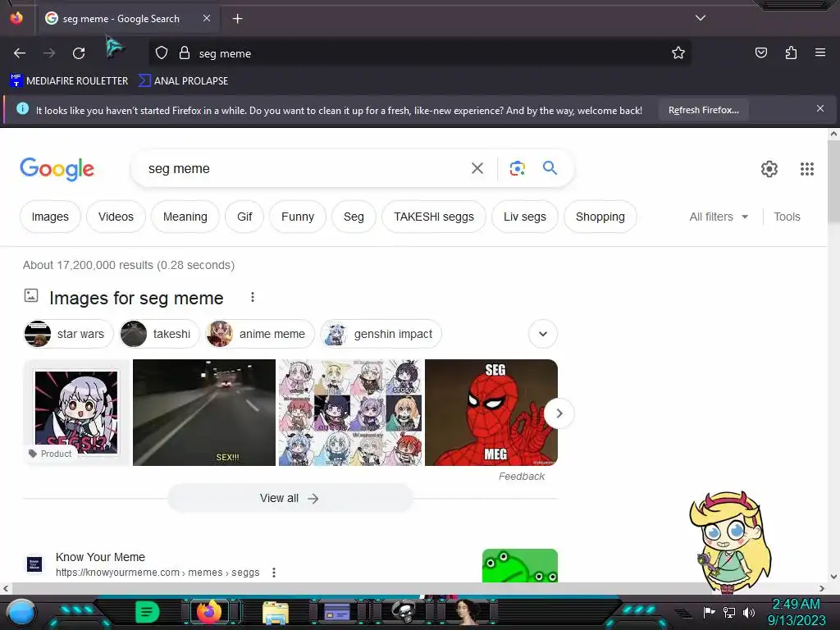Open the Save to Pocket icon
The image size is (840, 630).
[x=760, y=52]
